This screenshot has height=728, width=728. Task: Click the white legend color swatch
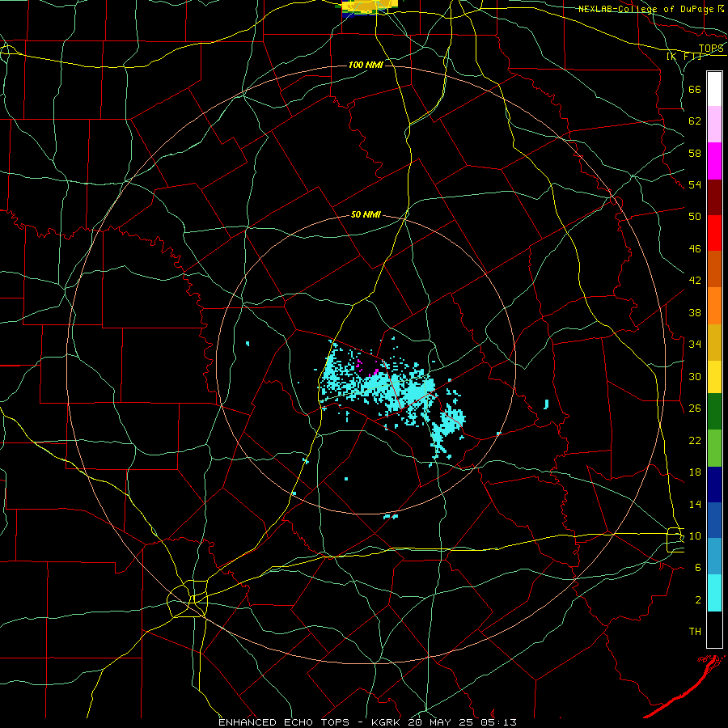(x=714, y=89)
